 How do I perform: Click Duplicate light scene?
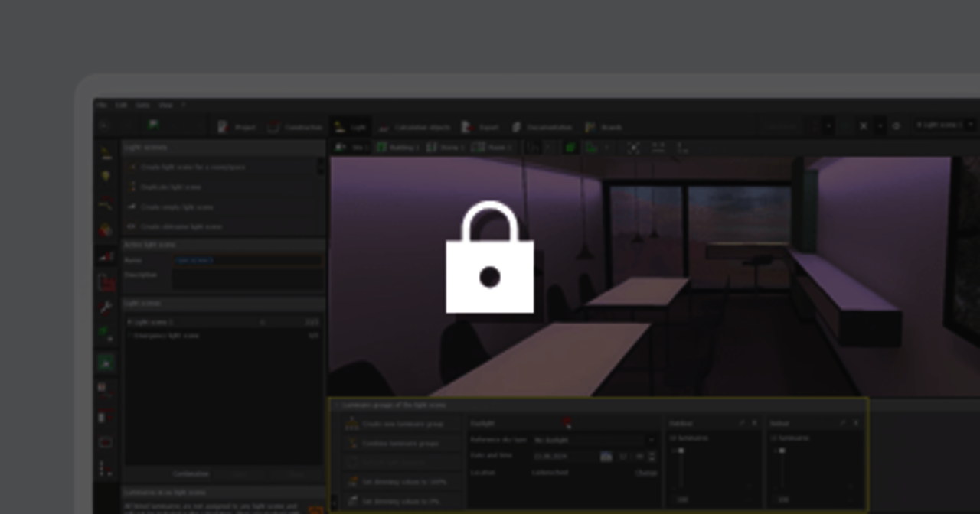click(170, 187)
